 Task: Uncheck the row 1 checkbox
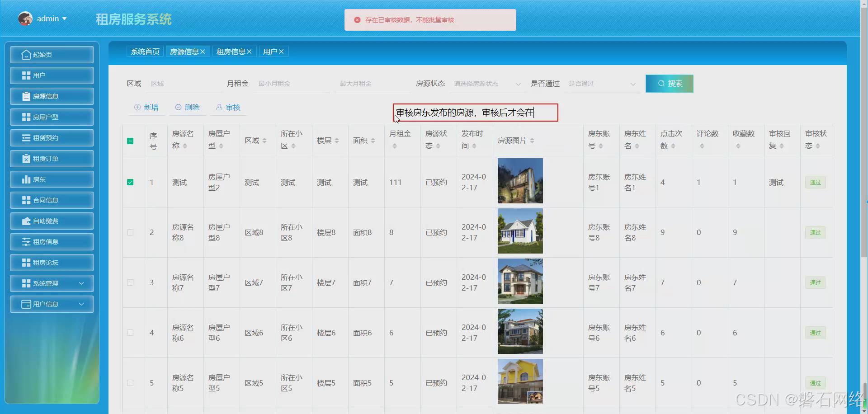130,182
